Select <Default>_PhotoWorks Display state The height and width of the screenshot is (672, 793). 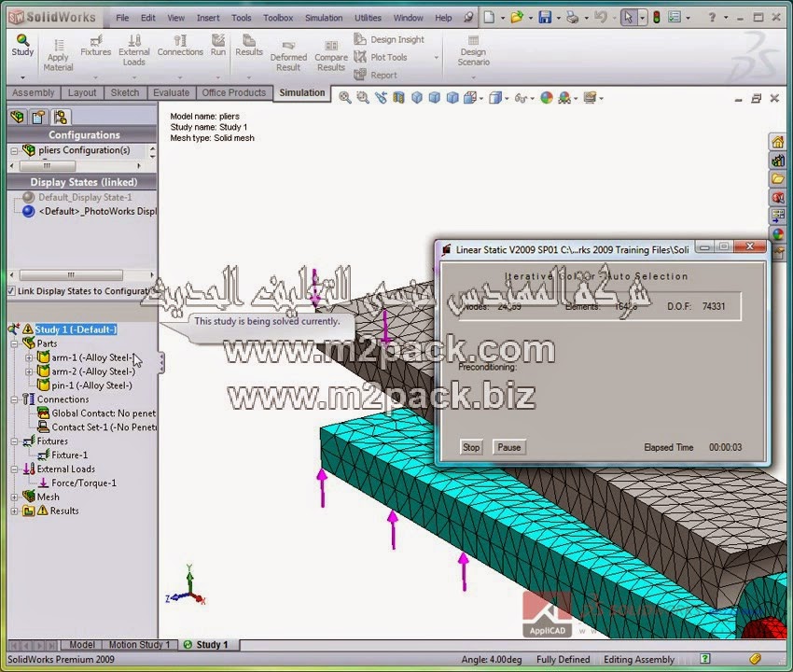(x=98, y=211)
